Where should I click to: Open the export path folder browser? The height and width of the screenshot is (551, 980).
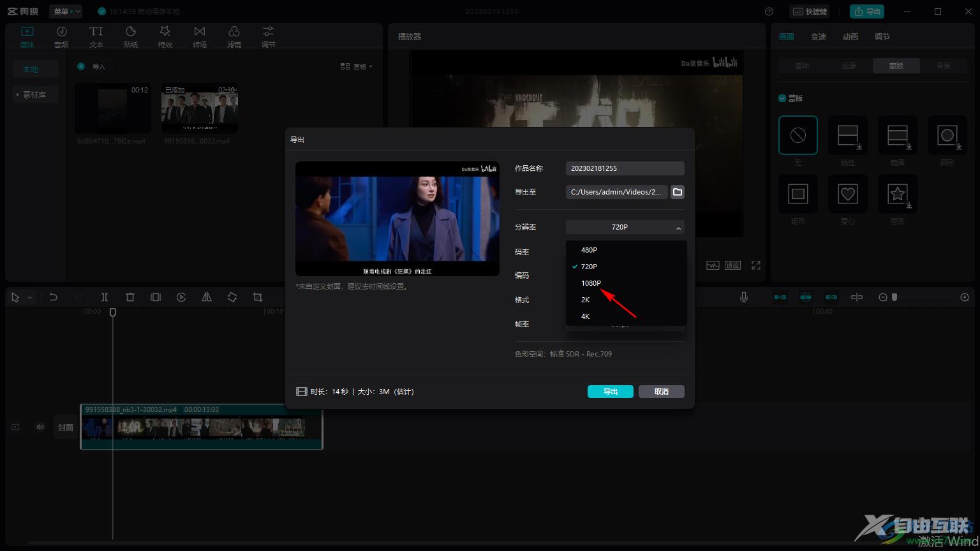tap(678, 192)
